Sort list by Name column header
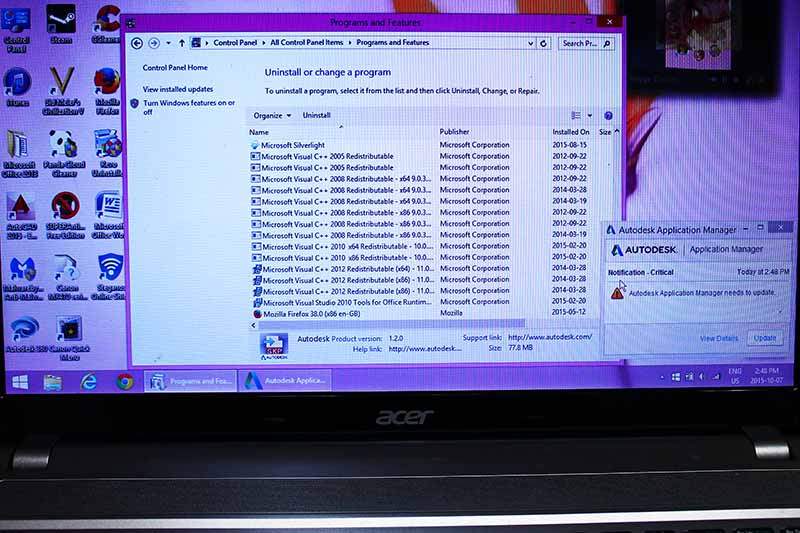The image size is (800, 533). click(x=259, y=132)
